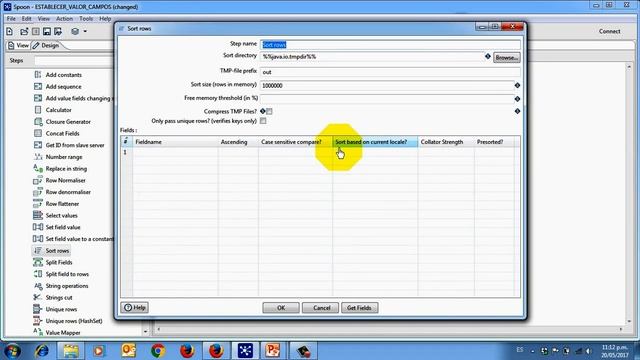Viewport: 640px width, 360px height.
Task: Switch to the Design tab
Action: pyautogui.click(x=46, y=45)
